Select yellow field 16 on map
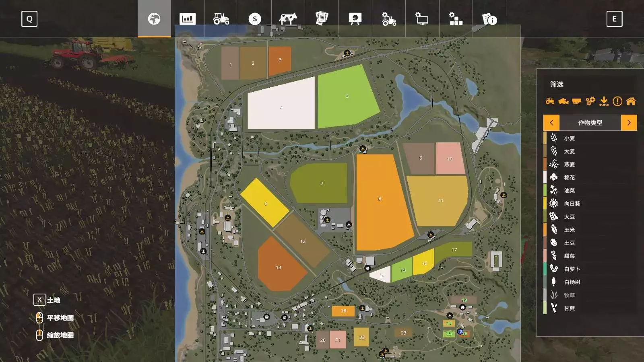 424,262
